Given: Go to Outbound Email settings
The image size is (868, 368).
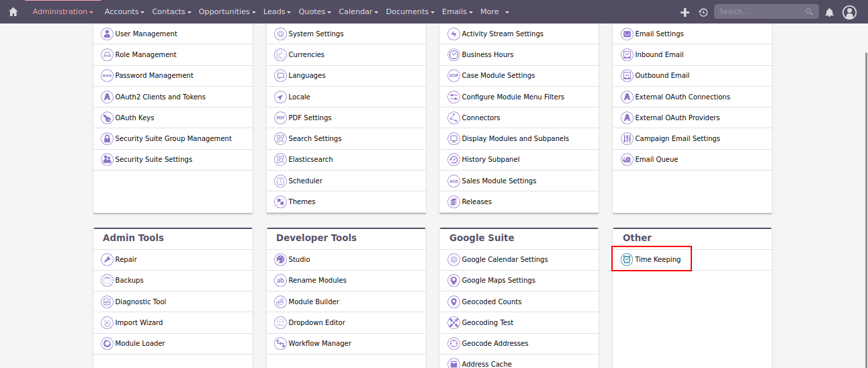Looking at the screenshot, I should (x=662, y=75).
